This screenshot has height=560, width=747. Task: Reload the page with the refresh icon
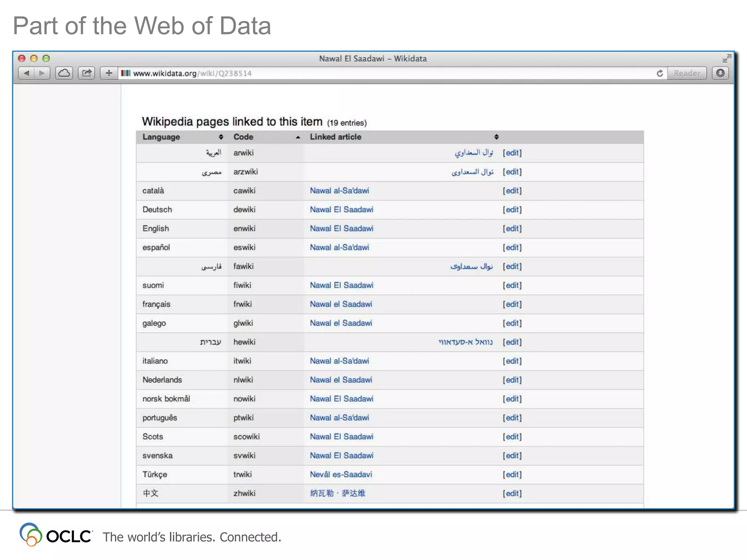pyautogui.click(x=659, y=73)
